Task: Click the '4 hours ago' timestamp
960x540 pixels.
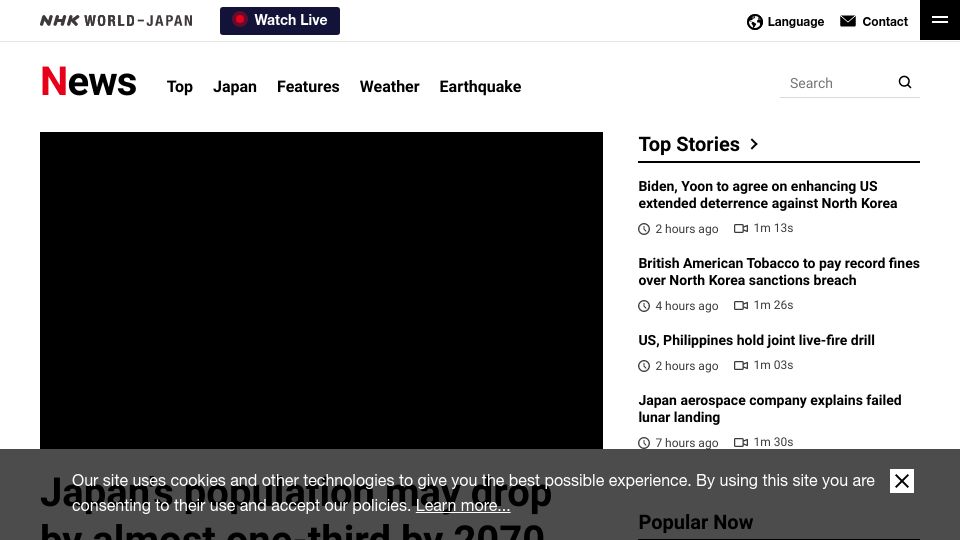Action: point(686,306)
